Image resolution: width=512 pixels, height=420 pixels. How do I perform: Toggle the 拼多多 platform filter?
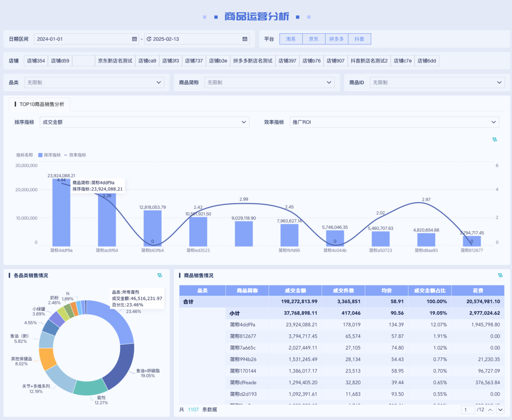pos(337,39)
